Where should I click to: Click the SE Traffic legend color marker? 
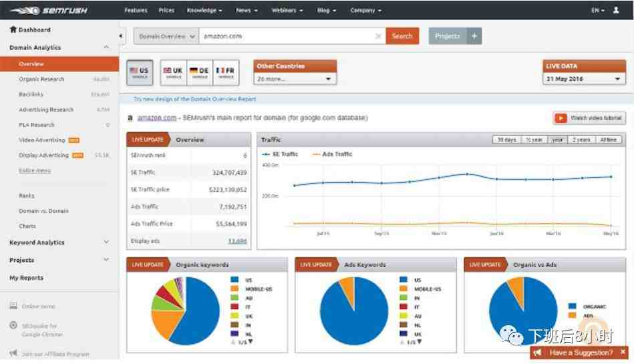(x=266, y=154)
